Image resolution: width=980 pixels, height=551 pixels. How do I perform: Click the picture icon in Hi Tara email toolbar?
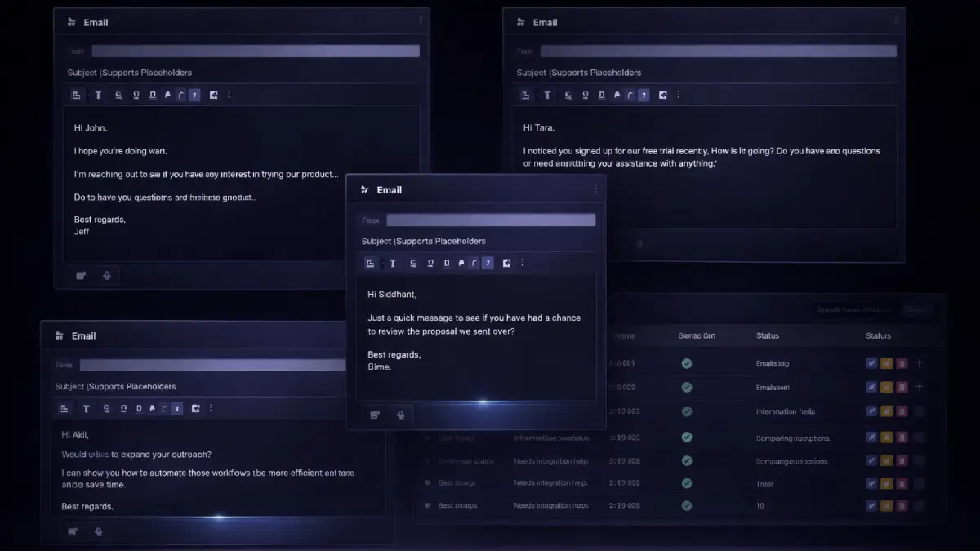(662, 95)
